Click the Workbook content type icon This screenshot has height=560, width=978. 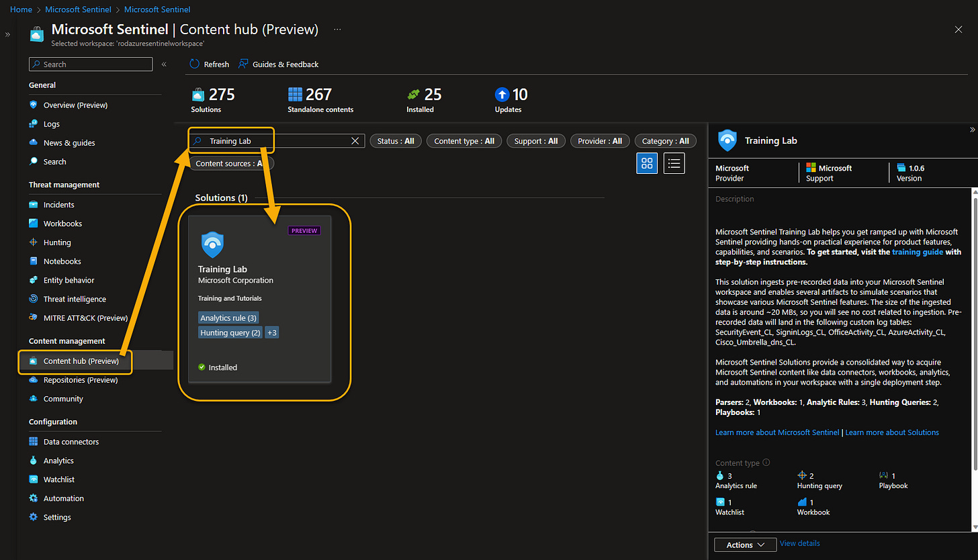[x=801, y=502]
